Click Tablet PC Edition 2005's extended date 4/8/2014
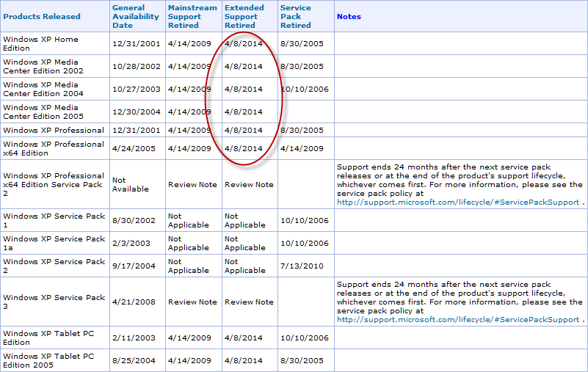Screen dimensions: 588x372 pyautogui.click(x=244, y=360)
